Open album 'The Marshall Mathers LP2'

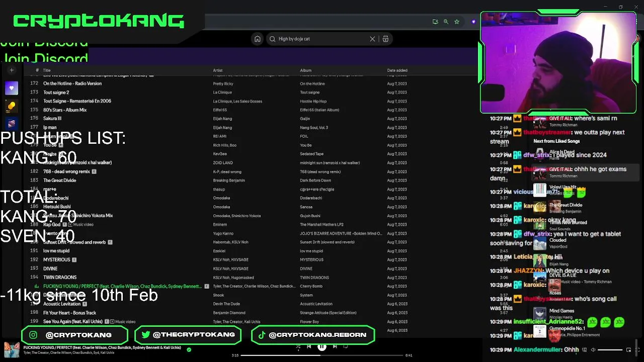coord(321,225)
